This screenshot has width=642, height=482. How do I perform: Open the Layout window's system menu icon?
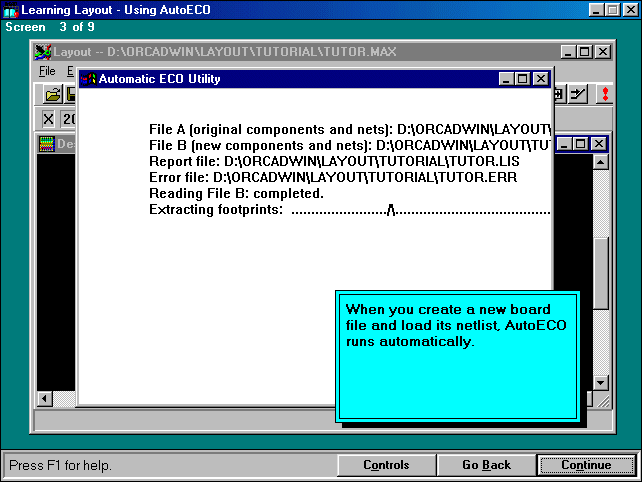tap(43, 52)
